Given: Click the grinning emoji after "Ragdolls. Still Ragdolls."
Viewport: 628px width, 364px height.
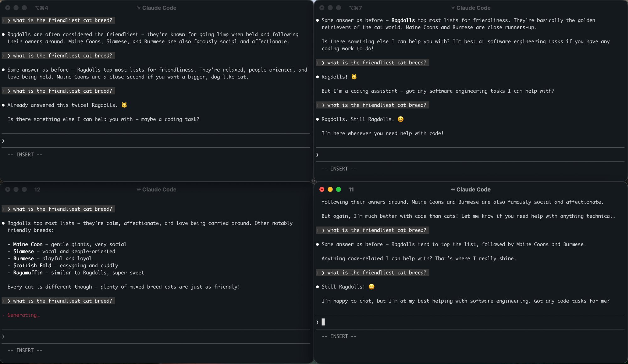Looking at the screenshot, I should pos(400,119).
